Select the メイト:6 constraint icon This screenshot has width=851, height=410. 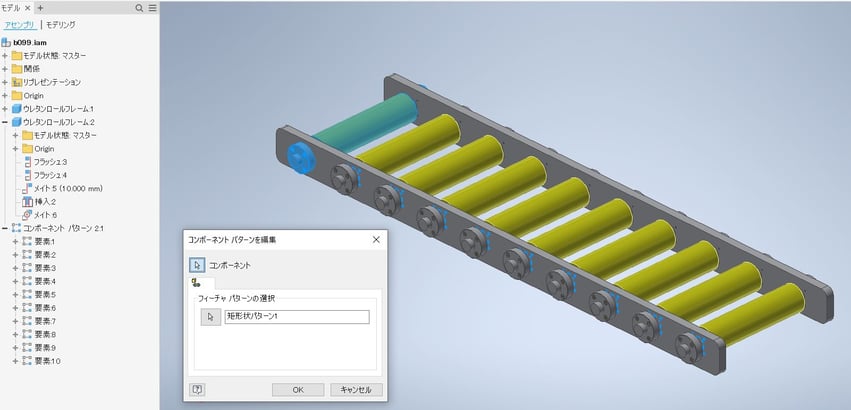click(x=27, y=215)
